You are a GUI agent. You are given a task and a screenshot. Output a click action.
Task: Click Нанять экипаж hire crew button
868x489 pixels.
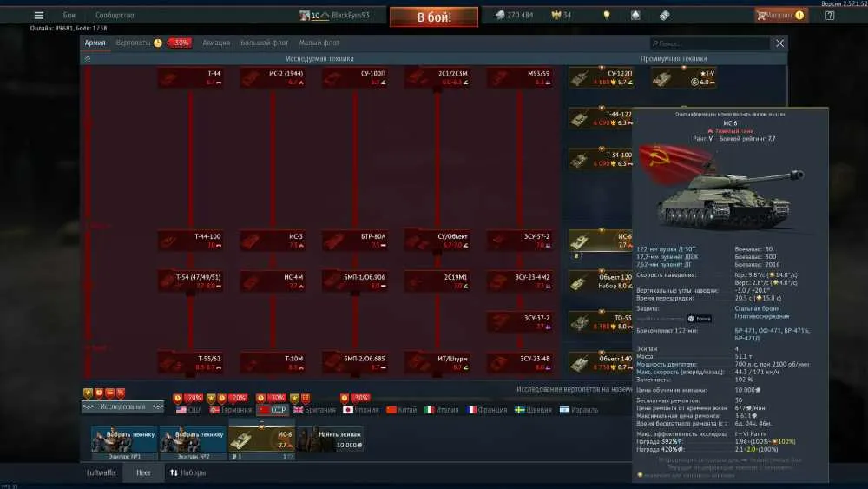331,439
